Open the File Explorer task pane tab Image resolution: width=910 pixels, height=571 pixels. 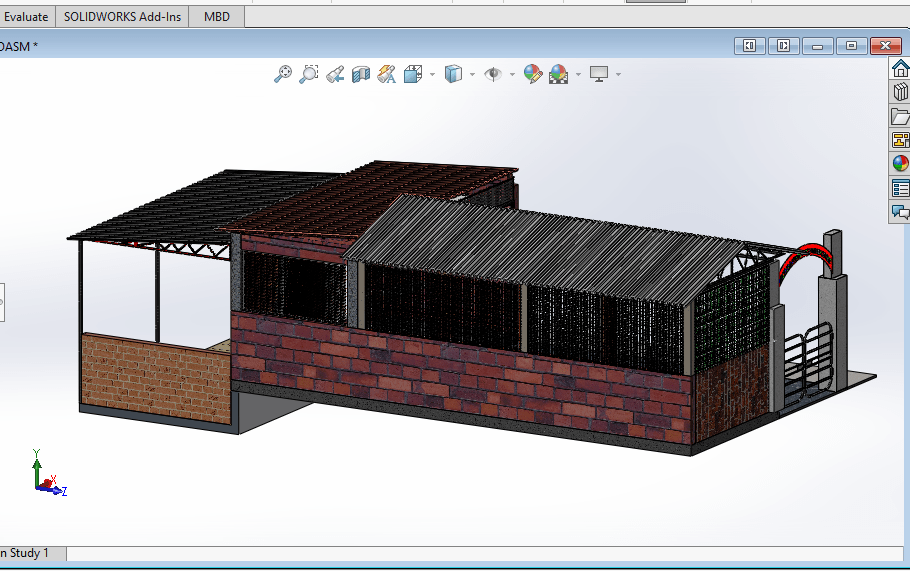coord(900,116)
